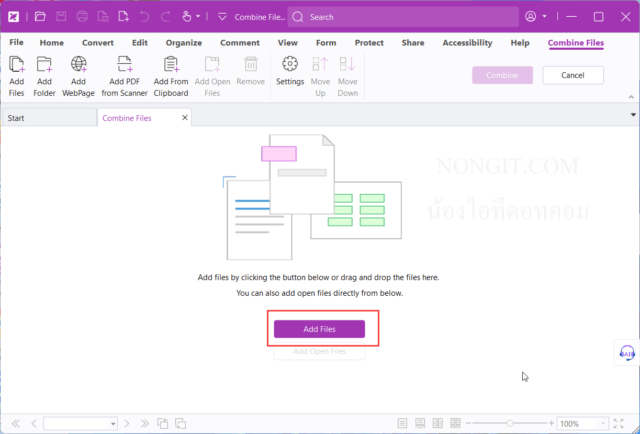This screenshot has width=640, height=434.
Task: Click the create-from-file page icon
Action: [x=103, y=17]
